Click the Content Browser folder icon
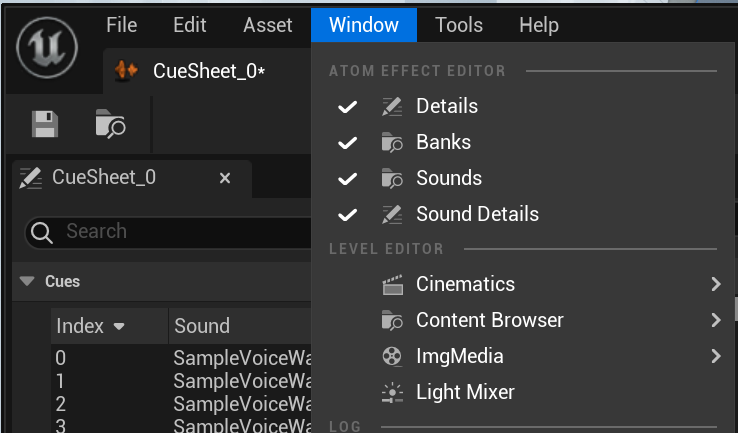The width and height of the screenshot is (738, 433). point(392,320)
